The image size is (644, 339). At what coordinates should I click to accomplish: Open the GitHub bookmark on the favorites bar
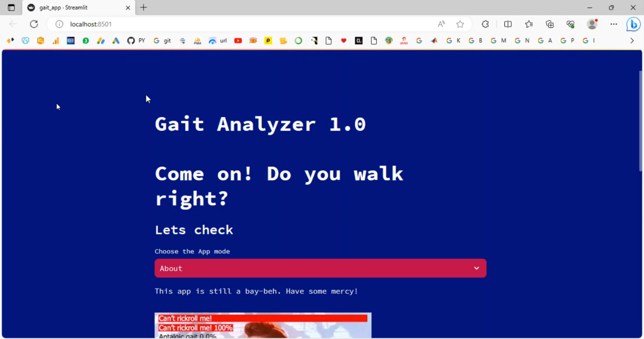point(130,40)
